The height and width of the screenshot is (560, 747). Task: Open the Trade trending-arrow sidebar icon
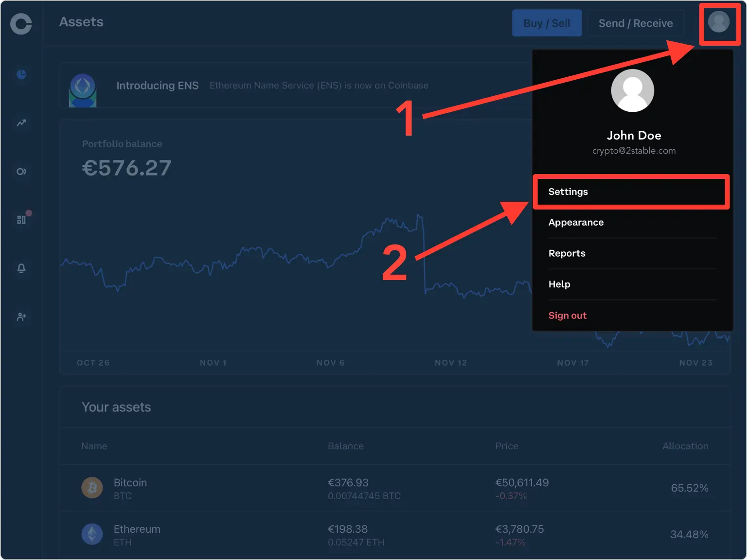[x=21, y=123]
